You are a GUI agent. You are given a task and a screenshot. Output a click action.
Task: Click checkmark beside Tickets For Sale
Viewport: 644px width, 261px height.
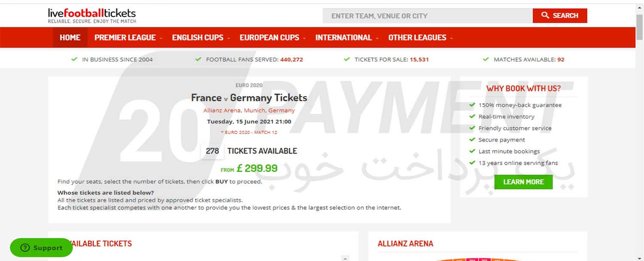(x=347, y=59)
